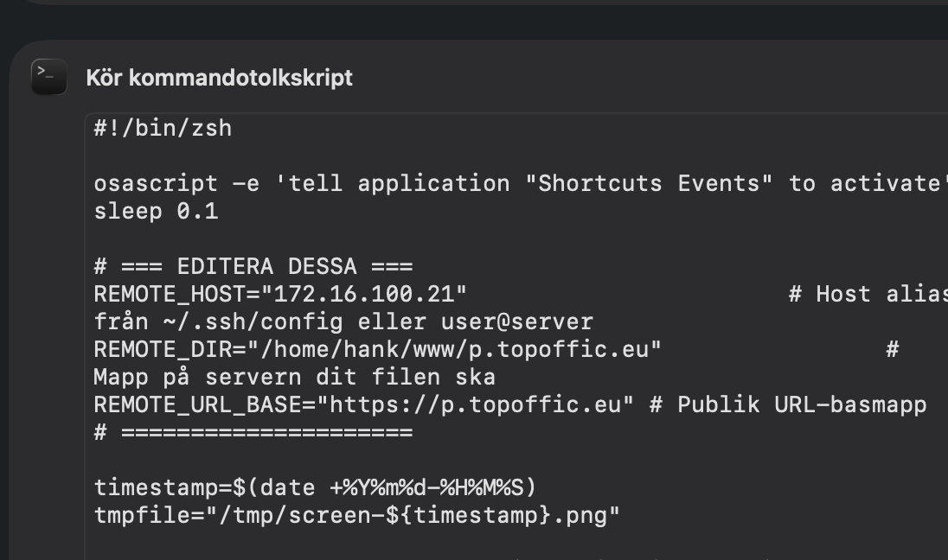948x560 pixels.
Task: Click the tmpfile "/tmp/screen-${timestamp}.png" line
Action: tap(356, 516)
